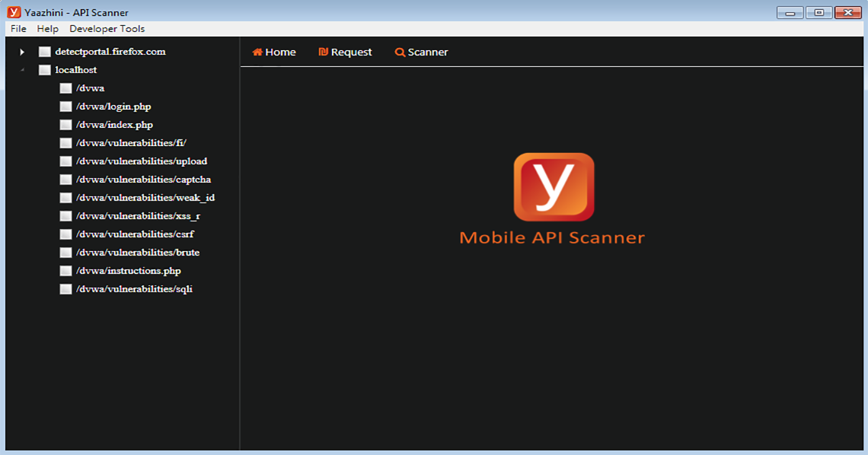Image resolution: width=868 pixels, height=455 pixels.
Task: Switch to the Scanner tab
Action: [421, 52]
